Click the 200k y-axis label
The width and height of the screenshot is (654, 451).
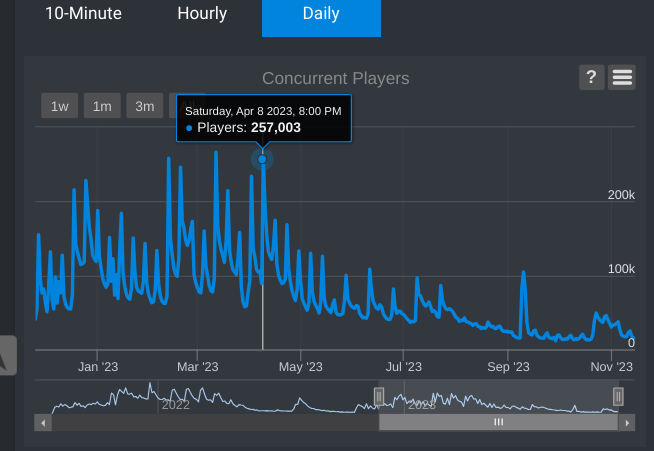click(x=621, y=195)
